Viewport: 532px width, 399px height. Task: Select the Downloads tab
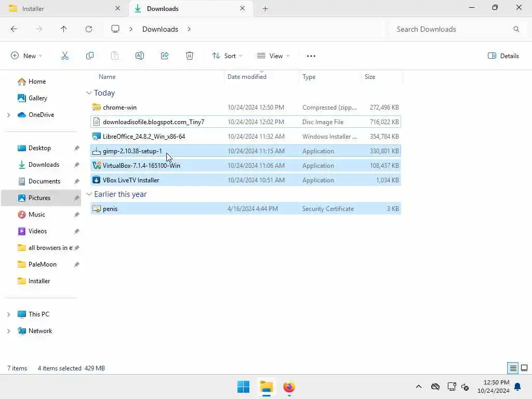[191, 8]
